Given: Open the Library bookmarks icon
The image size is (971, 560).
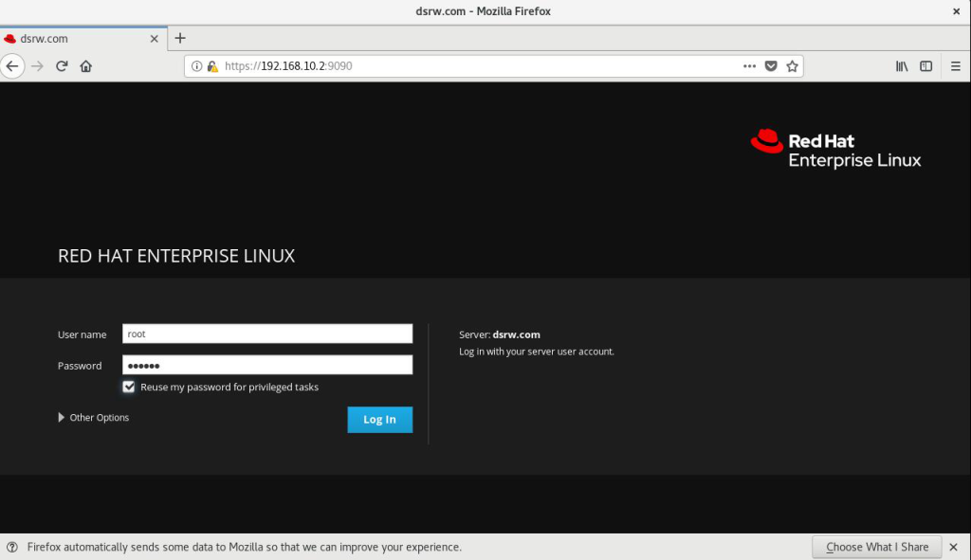Looking at the screenshot, I should pyautogui.click(x=902, y=66).
